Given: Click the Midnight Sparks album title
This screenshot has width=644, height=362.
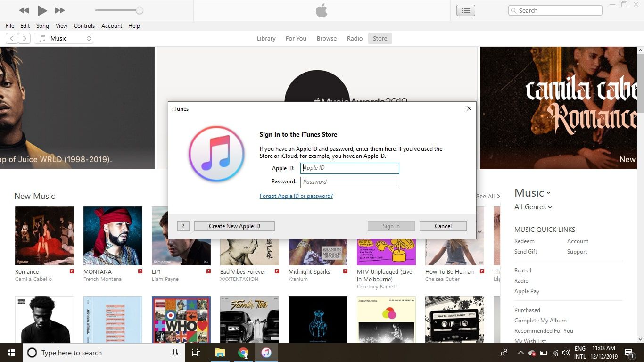Looking at the screenshot, I should click(x=309, y=272).
